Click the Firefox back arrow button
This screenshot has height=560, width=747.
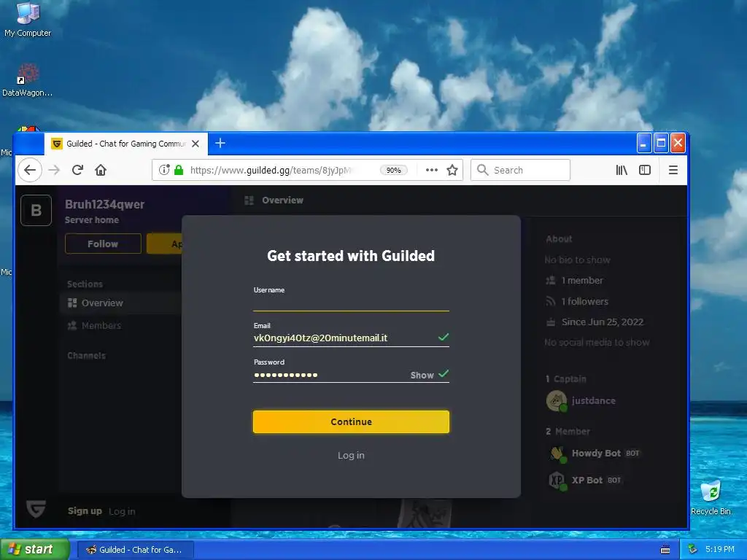pos(29,170)
